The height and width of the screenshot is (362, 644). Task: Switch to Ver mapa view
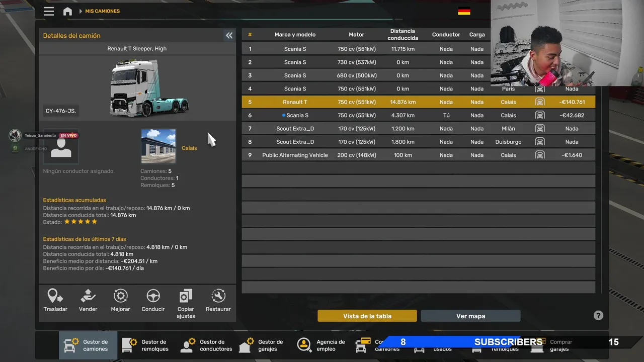(470, 316)
